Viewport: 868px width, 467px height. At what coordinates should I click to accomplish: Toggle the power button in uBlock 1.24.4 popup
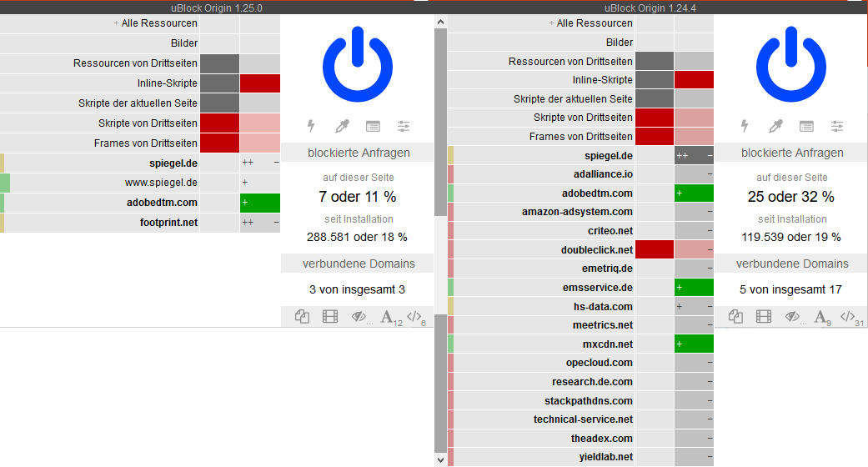tap(791, 64)
